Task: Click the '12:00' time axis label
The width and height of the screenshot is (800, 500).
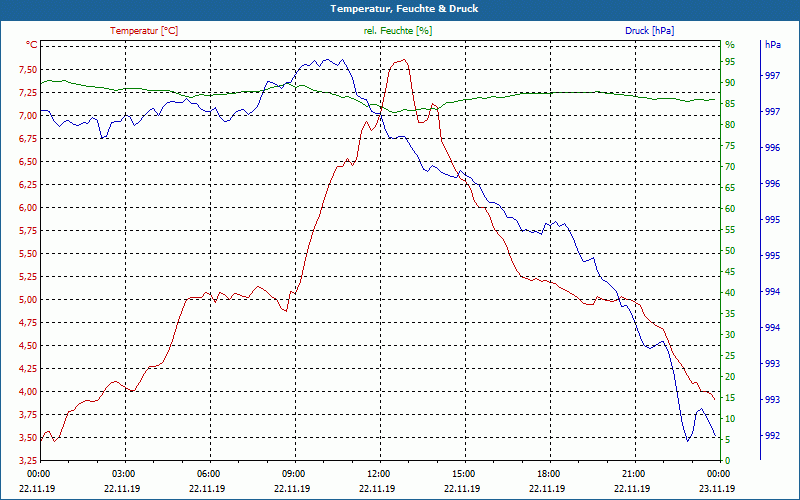Action: point(378,474)
